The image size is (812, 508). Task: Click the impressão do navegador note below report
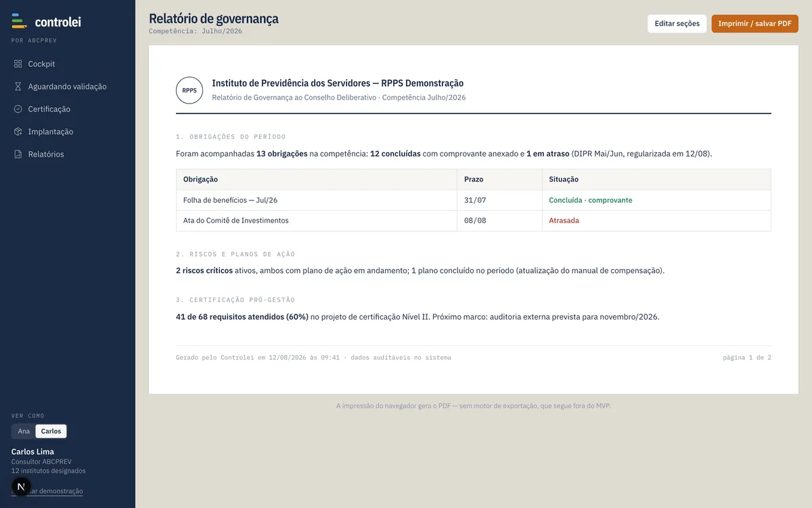pyautogui.click(x=474, y=406)
